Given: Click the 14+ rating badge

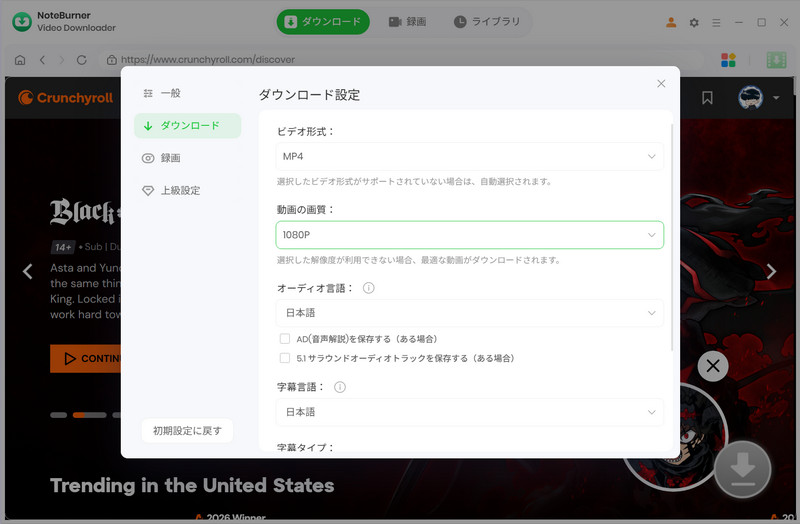Looking at the screenshot, I should pyautogui.click(x=63, y=247).
